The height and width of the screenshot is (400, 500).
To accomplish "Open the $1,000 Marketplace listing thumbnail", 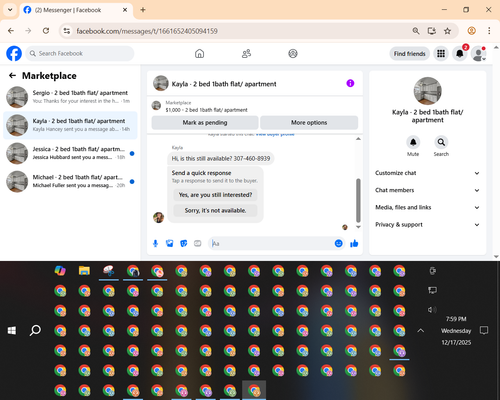I will coord(156,106).
